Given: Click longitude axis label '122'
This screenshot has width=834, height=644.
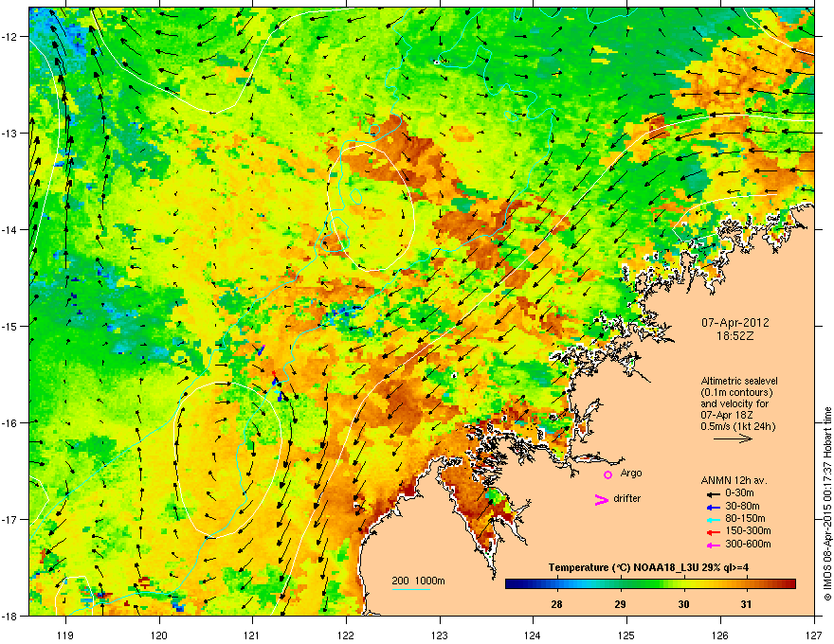Looking at the screenshot, I should point(346,635).
